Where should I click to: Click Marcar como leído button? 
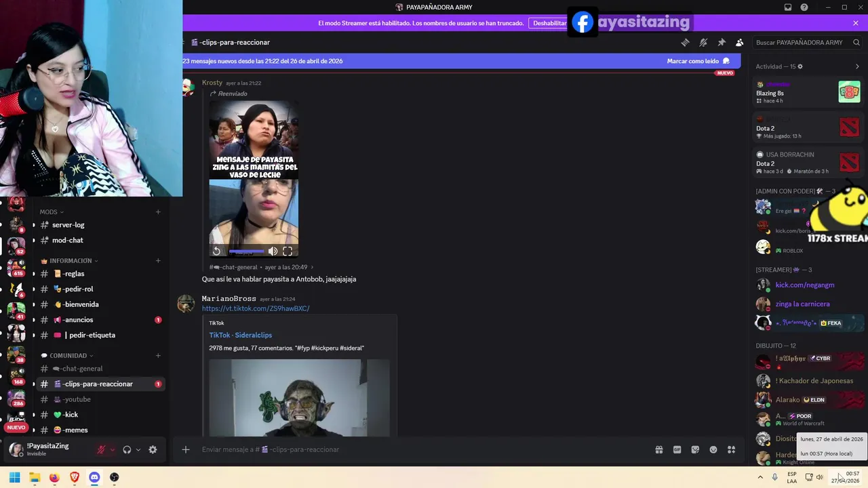pos(698,61)
